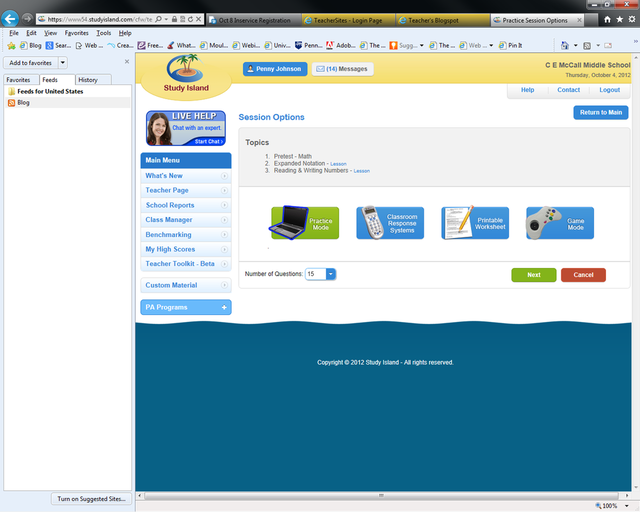Open the browser Home icon
Viewport: 640px width, 512px height.
pyautogui.click(x=607, y=19)
